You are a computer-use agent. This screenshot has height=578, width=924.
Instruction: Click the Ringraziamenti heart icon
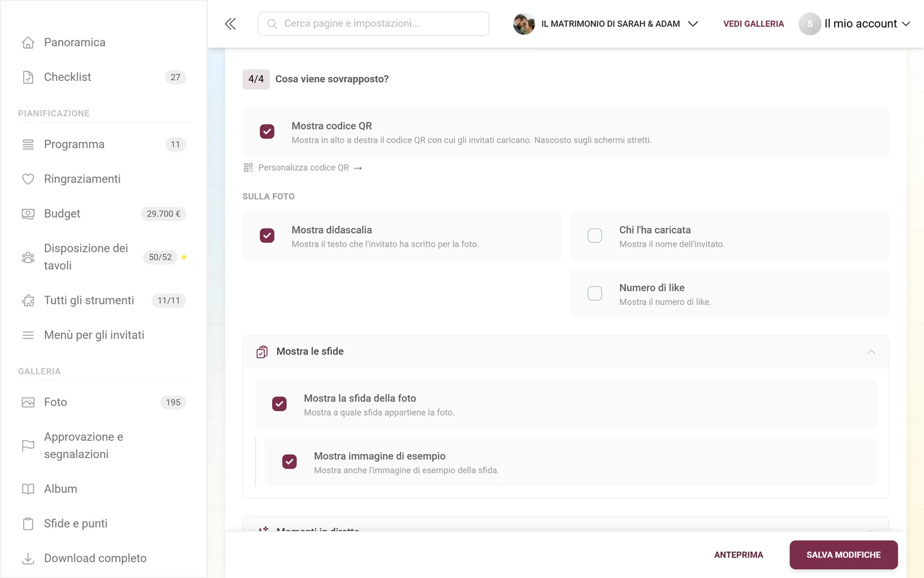(x=28, y=179)
